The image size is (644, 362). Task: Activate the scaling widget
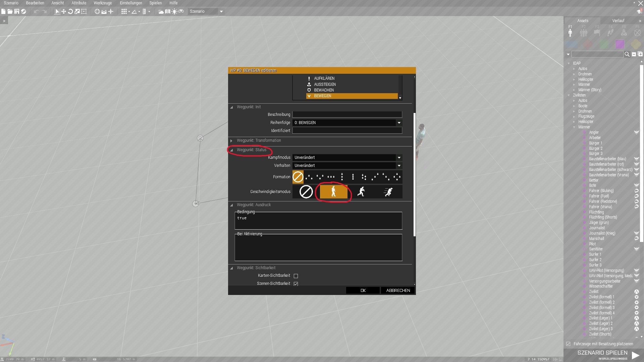point(77,11)
